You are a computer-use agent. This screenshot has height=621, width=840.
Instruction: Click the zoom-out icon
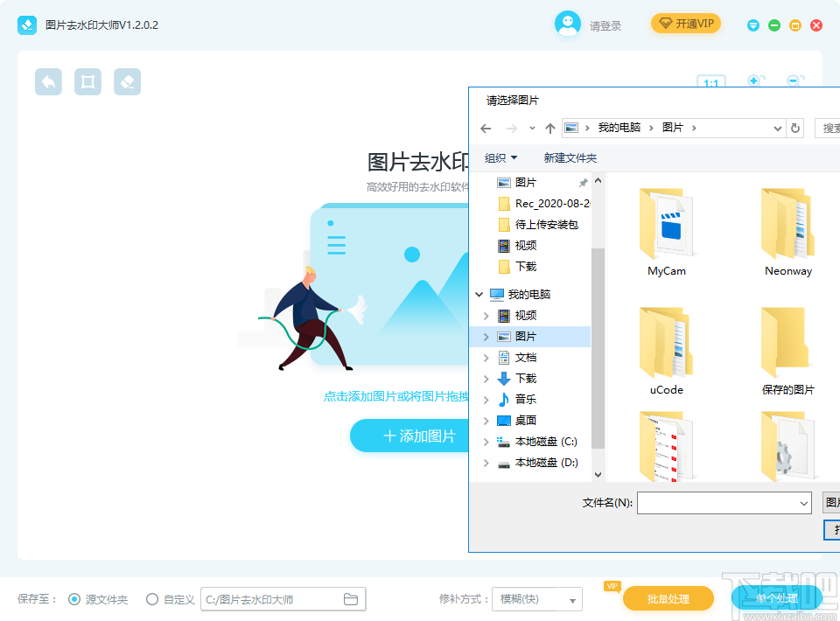(793, 80)
